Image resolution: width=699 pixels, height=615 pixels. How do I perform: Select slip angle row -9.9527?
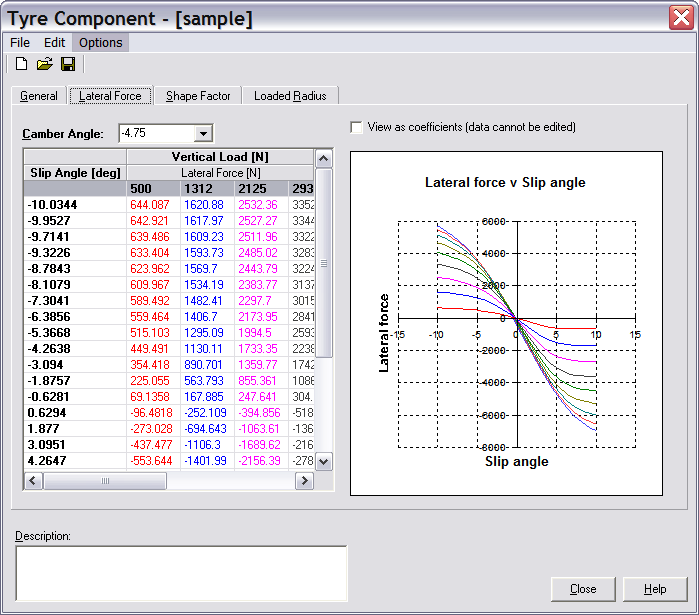point(75,221)
